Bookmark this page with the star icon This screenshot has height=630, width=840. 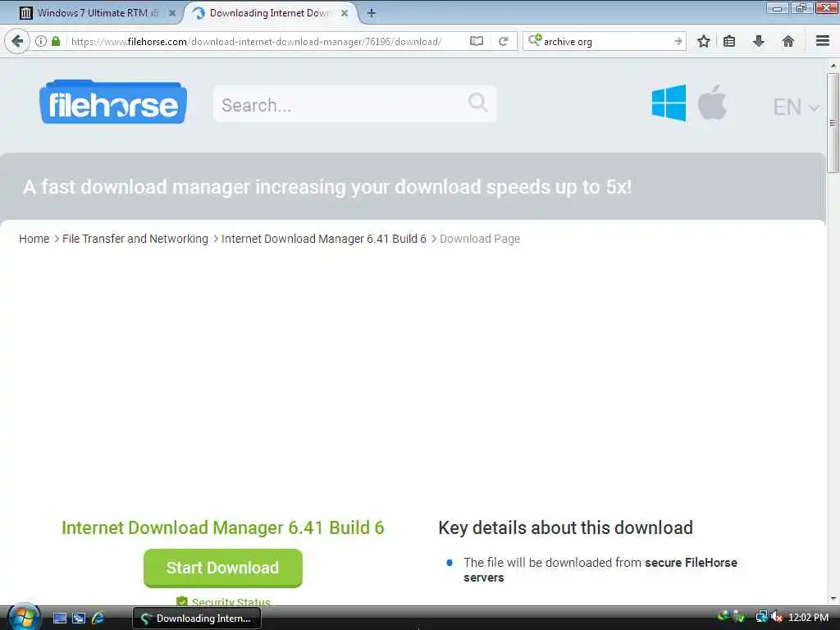703,41
